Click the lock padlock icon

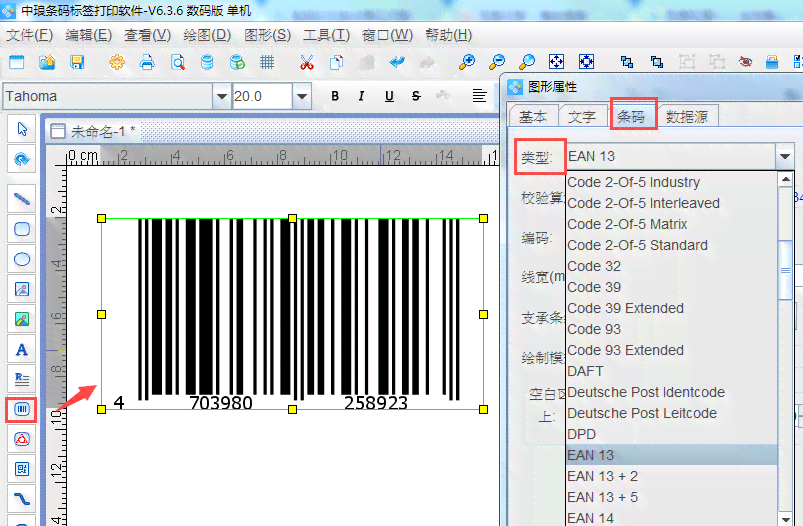pos(772,62)
